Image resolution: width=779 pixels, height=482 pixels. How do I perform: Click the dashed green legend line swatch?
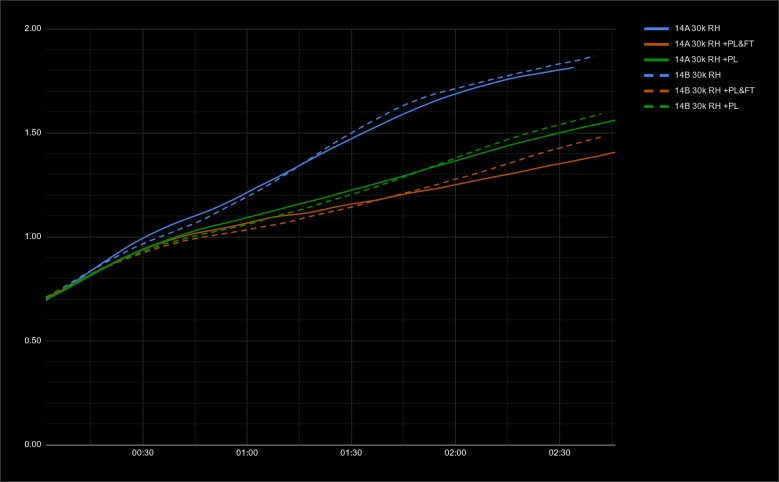[x=655, y=105]
